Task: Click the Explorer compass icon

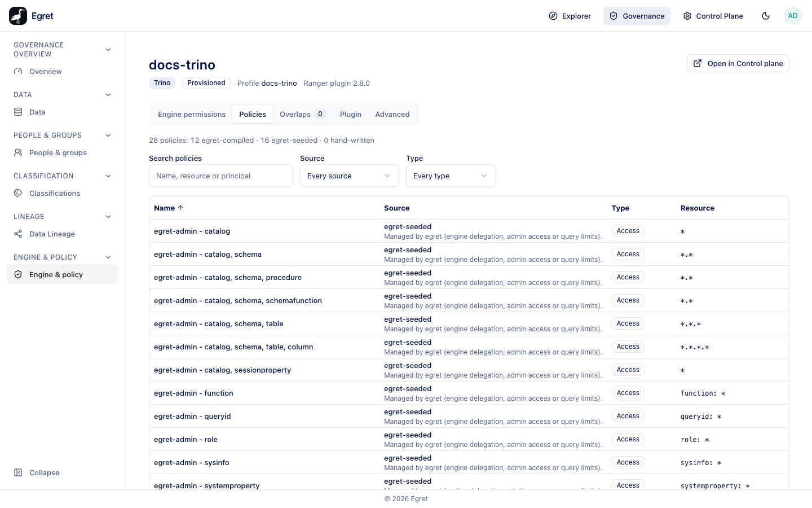Action: pyautogui.click(x=553, y=16)
